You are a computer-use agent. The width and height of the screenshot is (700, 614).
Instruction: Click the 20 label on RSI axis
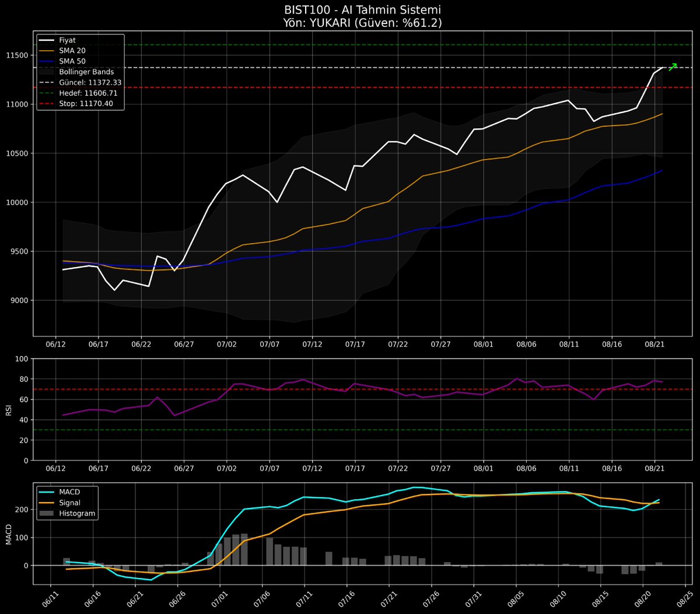coord(24,440)
